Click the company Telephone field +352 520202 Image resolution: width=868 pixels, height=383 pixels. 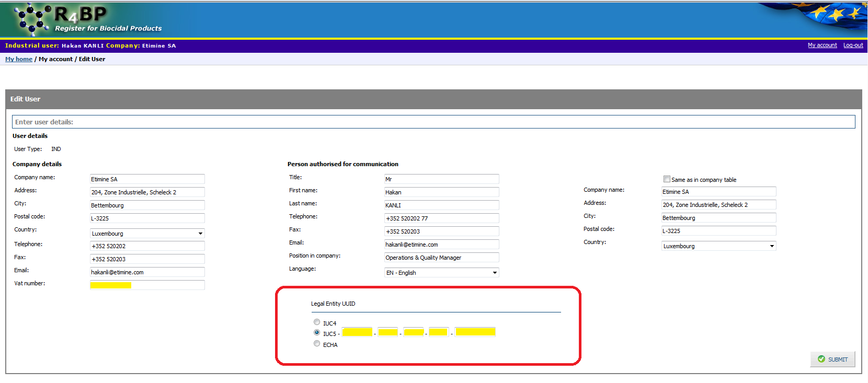147,246
